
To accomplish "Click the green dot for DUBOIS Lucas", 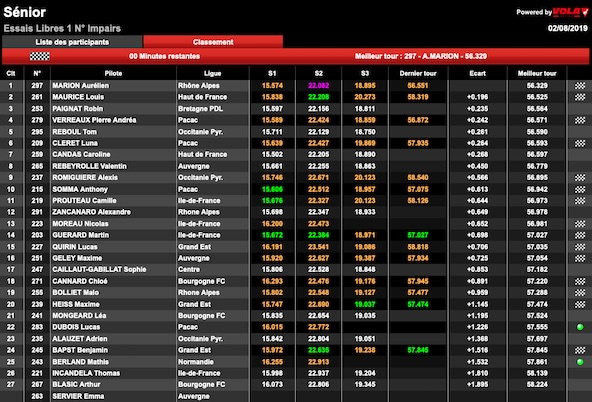I will click(580, 327).
